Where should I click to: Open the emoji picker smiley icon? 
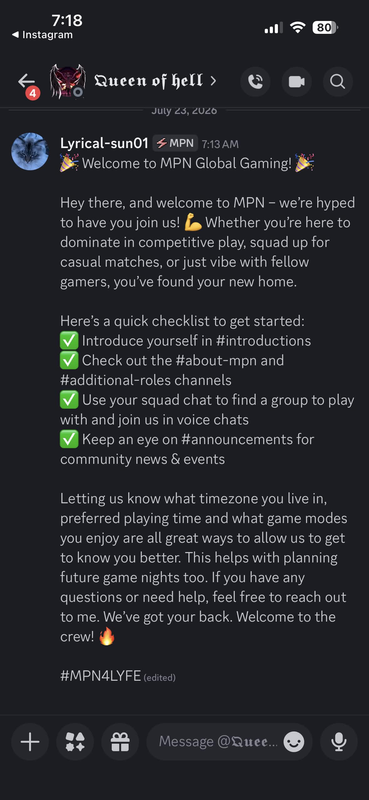coord(294,742)
